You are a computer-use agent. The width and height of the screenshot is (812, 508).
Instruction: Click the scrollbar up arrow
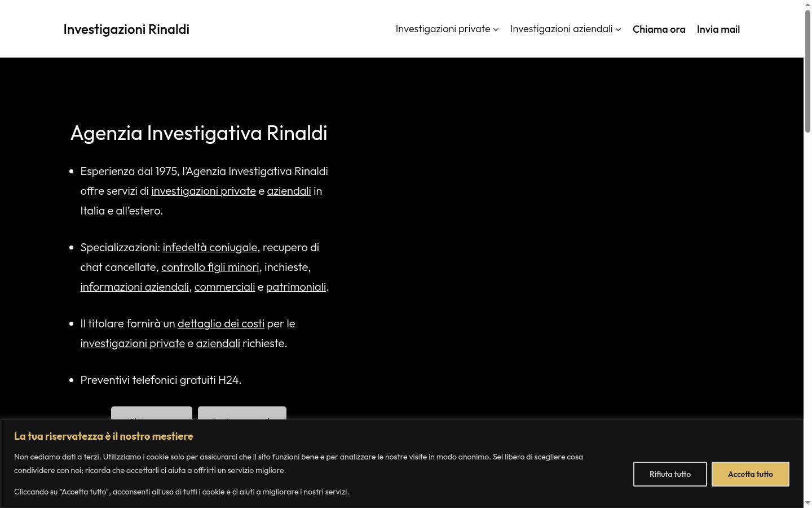point(807,5)
